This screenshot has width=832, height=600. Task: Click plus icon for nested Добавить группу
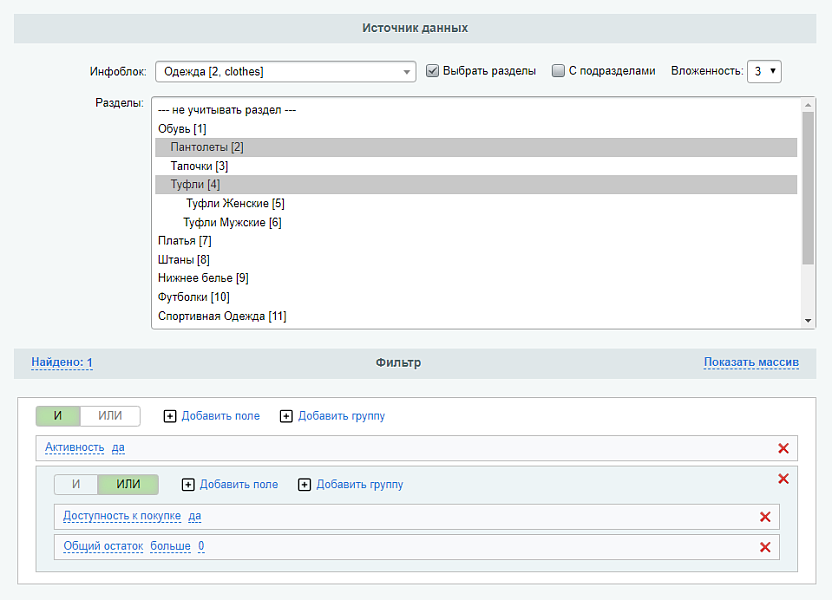304,485
